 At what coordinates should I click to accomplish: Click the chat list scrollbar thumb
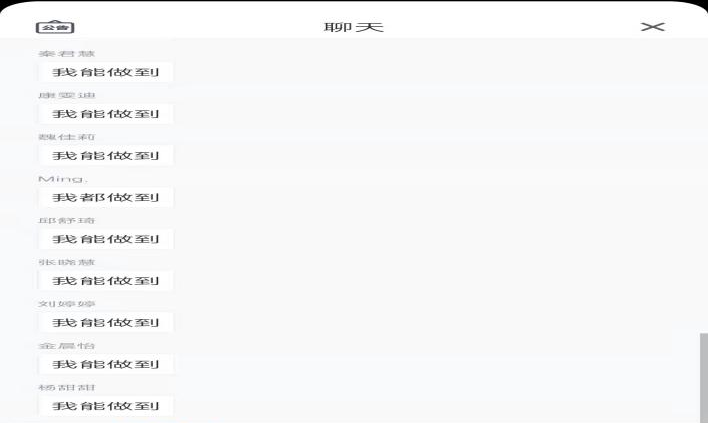pos(703,377)
